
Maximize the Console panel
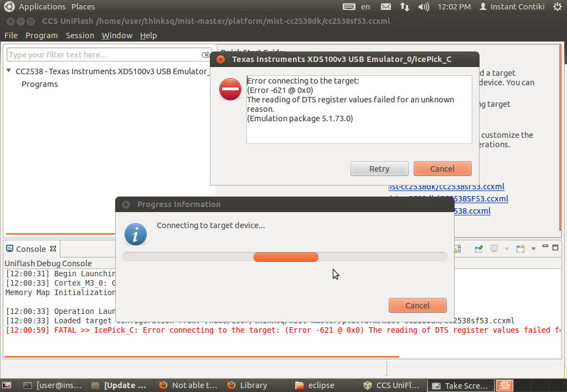[x=555, y=247]
